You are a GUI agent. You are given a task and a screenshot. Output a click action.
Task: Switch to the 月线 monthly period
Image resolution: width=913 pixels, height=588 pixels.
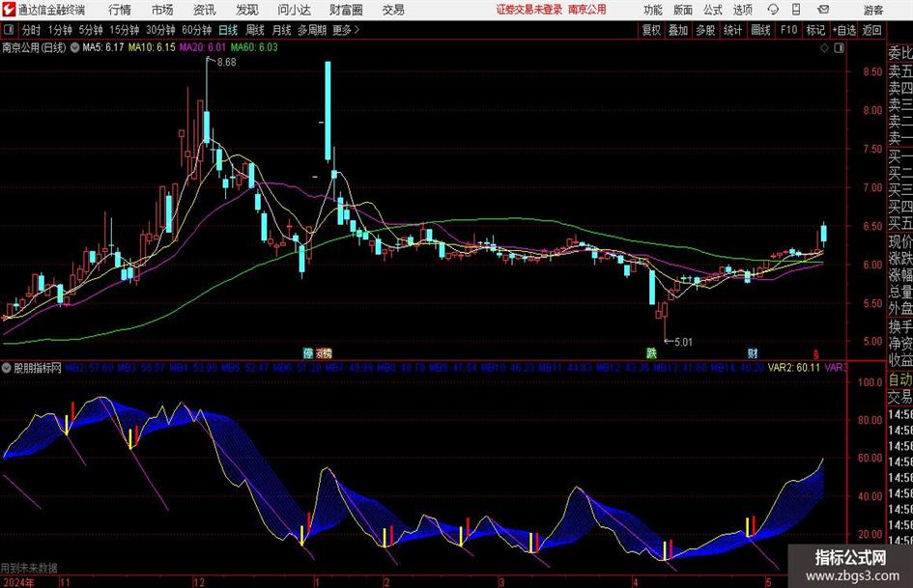pos(281,30)
